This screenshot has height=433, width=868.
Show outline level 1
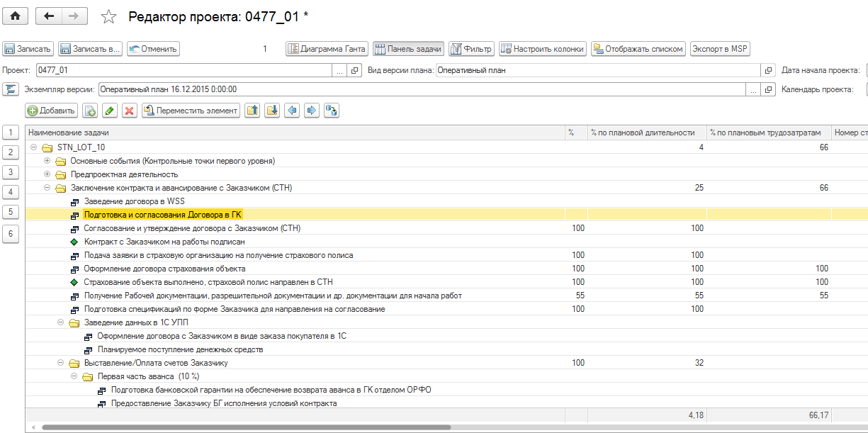[11, 133]
